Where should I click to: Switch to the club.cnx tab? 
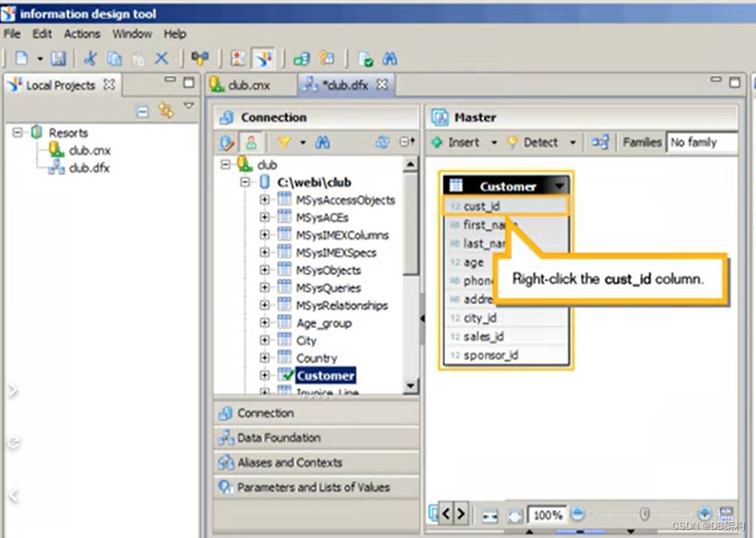point(248,84)
